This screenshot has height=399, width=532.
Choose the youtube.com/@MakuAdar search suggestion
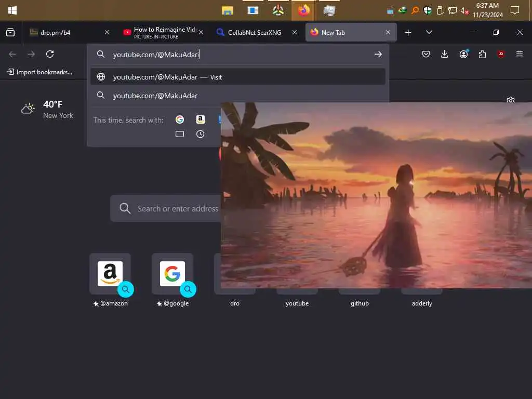[x=238, y=96]
